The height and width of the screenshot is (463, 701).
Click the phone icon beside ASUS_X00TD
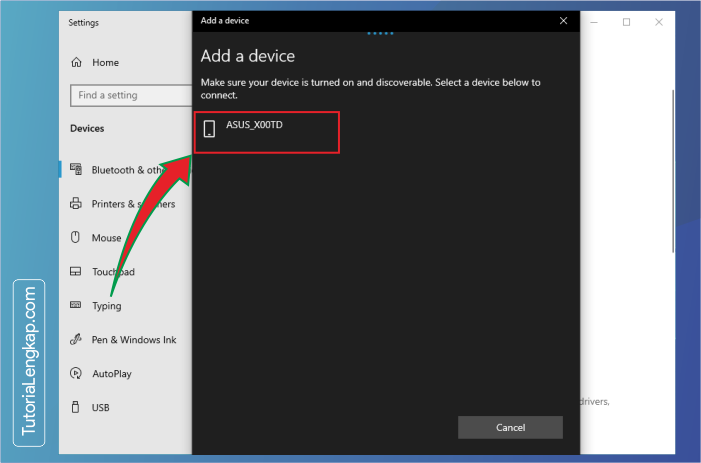click(x=209, y=128)
